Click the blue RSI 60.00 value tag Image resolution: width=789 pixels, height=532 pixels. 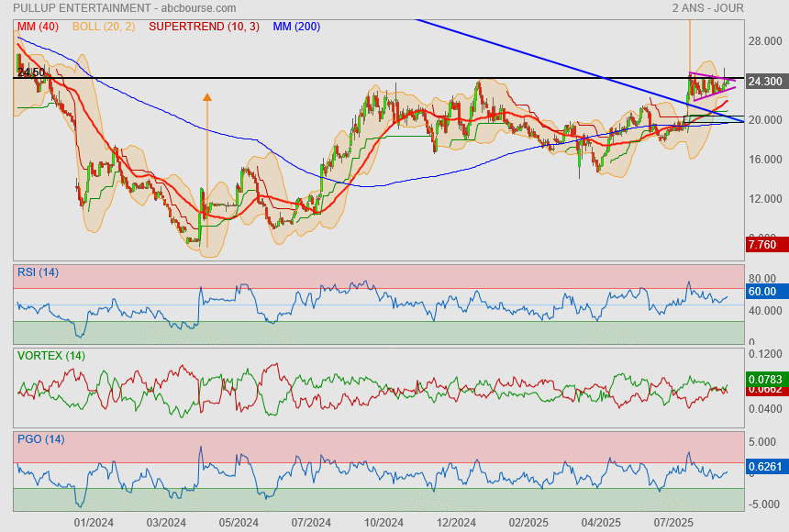(x=763, y=292)
